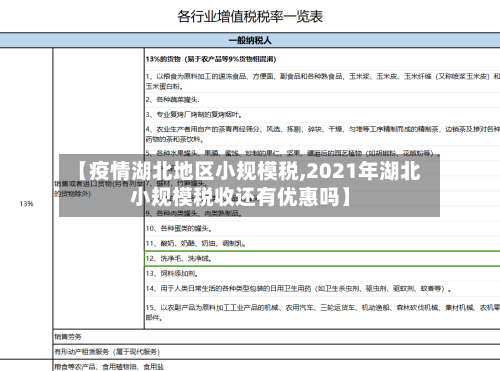Click the title 各行业增值税税率一览表

250,17
